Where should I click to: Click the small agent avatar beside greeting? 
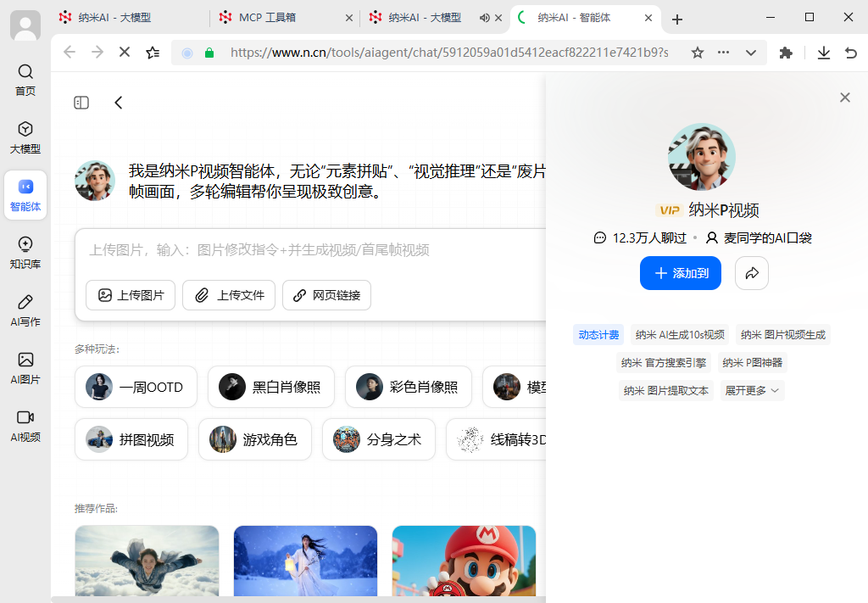95,181
